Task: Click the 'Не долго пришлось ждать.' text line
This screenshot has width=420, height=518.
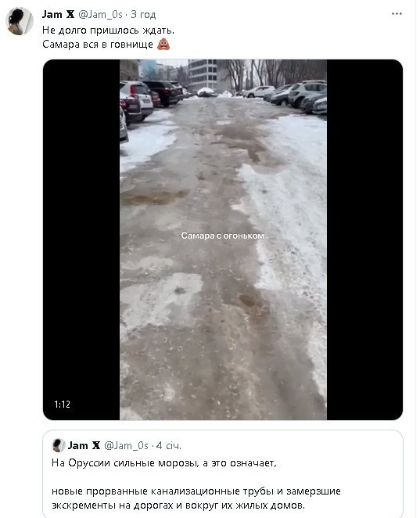Action: click(x=108, y=31)
